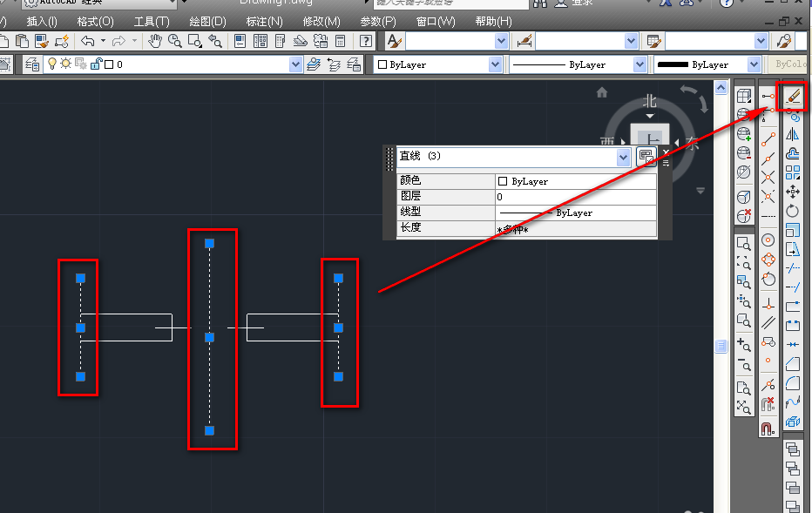Open the 格式(O) menu

[x=95, y=21]
